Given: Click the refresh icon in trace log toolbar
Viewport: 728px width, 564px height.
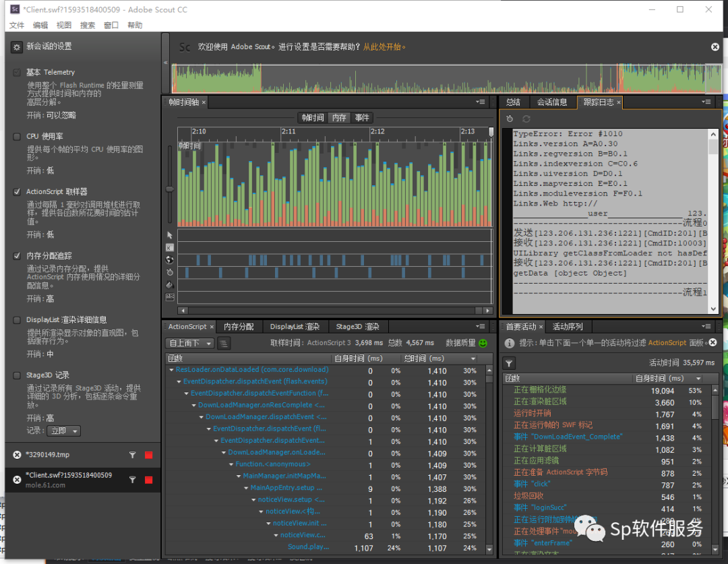Looking at the screenshot, I should [x=526, y=119].
